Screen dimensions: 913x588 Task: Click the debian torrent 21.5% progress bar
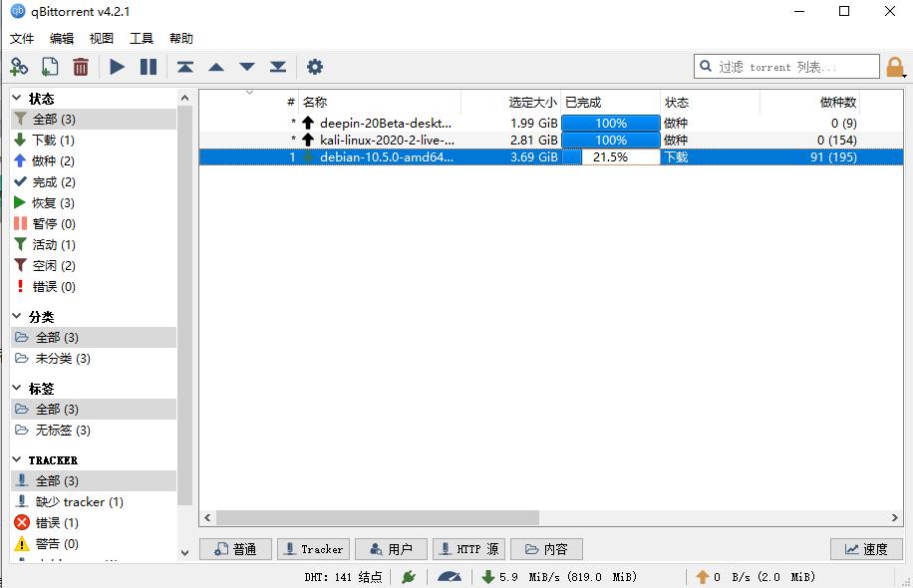[610, 157]
